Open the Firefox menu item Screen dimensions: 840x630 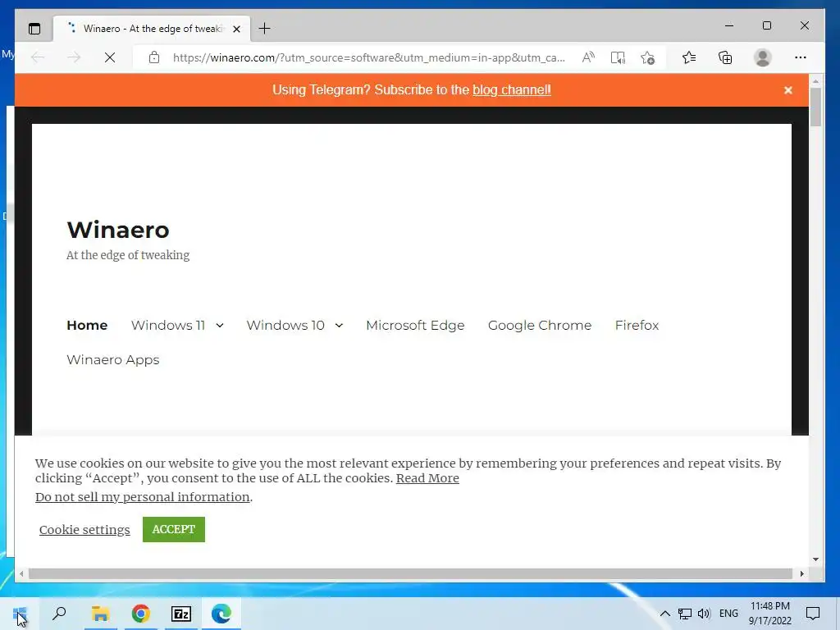pos(637,325)
